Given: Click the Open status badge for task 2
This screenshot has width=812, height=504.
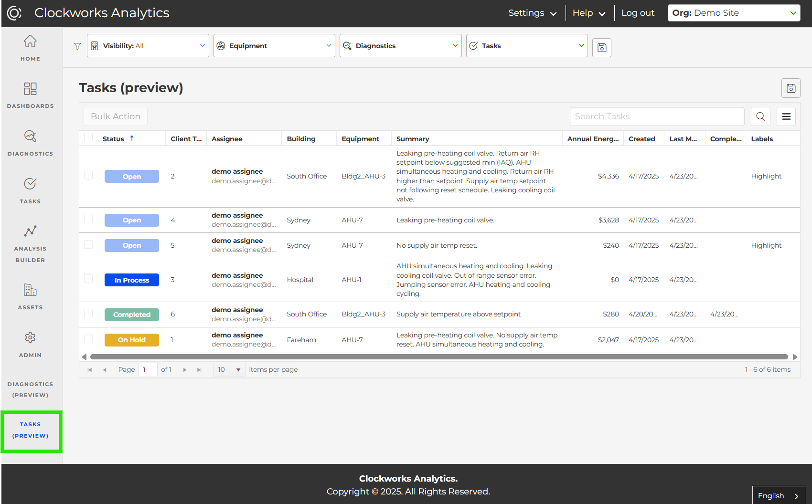Looking at the screenshot, I should [132, 177].
